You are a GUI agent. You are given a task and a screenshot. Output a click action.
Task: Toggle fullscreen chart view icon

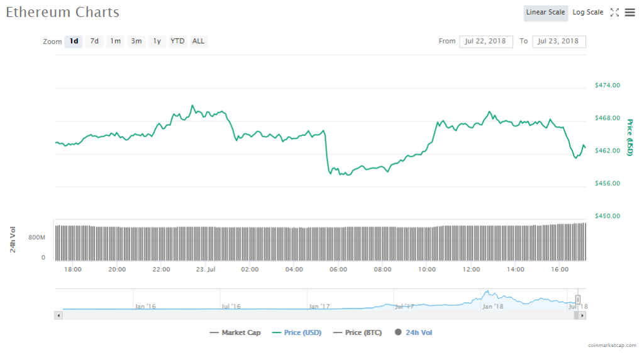[x=614, y=12]
